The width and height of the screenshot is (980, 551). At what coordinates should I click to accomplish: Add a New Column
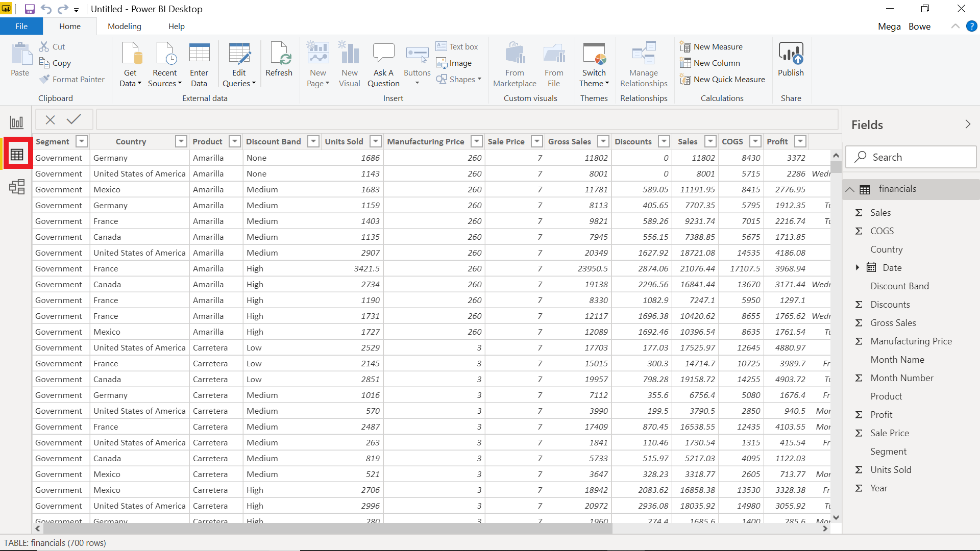coord(709,63)
